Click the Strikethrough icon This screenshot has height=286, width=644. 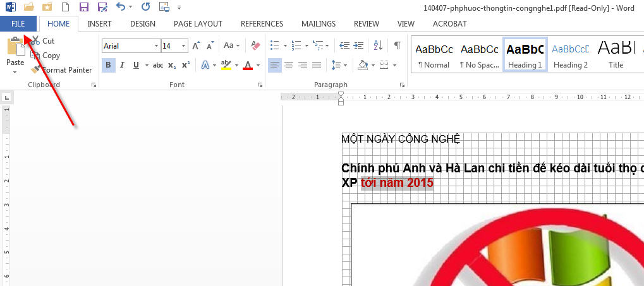[x=158, y=65]
